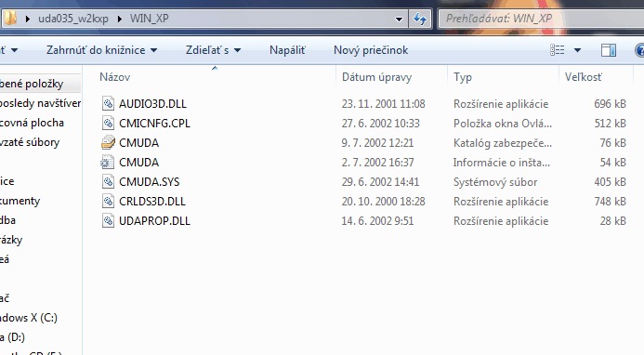Select the CRLDS3D.DLL file name
Screen dimensions: 644x355
152,202
